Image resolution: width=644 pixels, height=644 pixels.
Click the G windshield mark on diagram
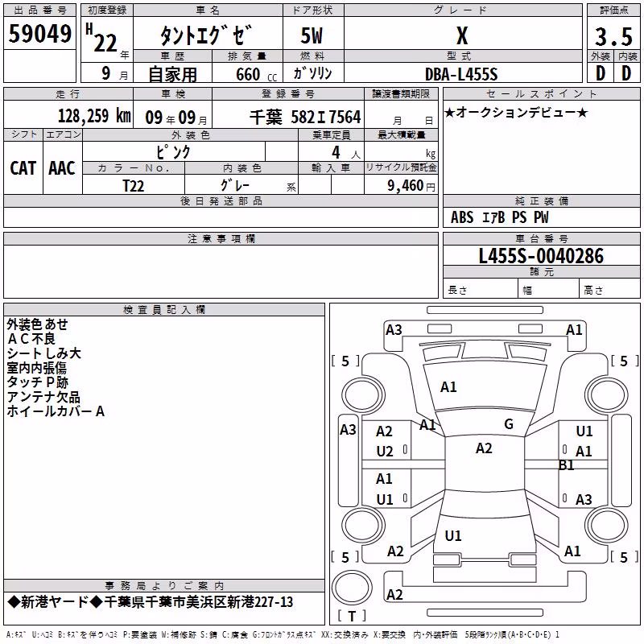click(509, 423)
